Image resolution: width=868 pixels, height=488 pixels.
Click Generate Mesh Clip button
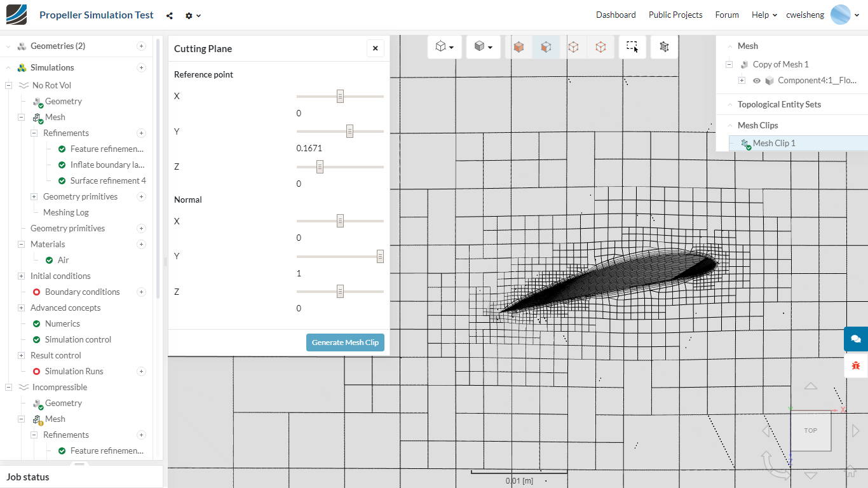click(x=345, y=342)
